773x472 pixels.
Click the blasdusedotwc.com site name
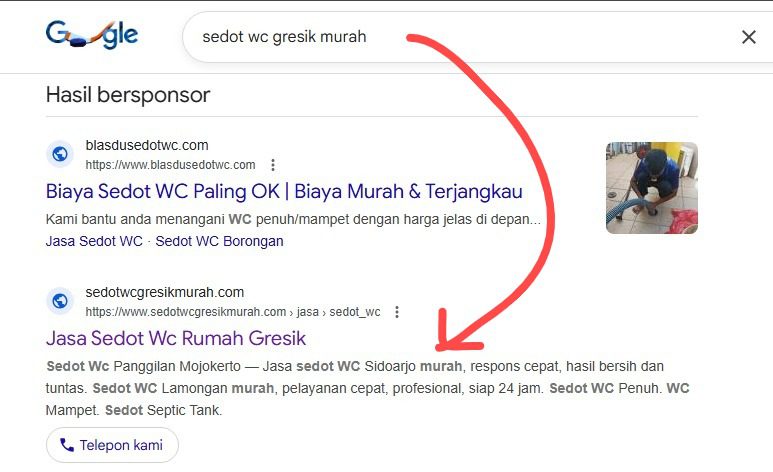147,145
